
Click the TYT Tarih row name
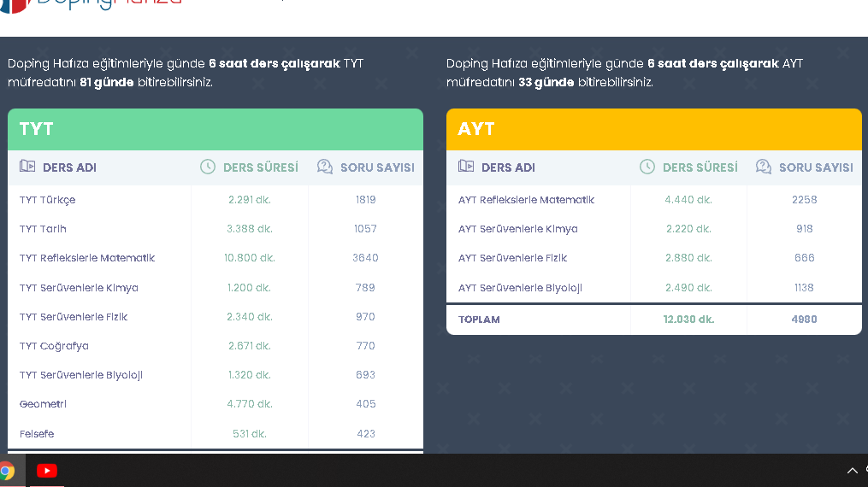[43, 229]
